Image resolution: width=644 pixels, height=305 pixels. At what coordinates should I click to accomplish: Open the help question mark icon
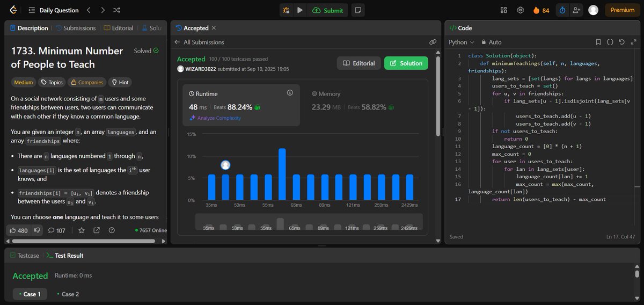coord(112,230)
